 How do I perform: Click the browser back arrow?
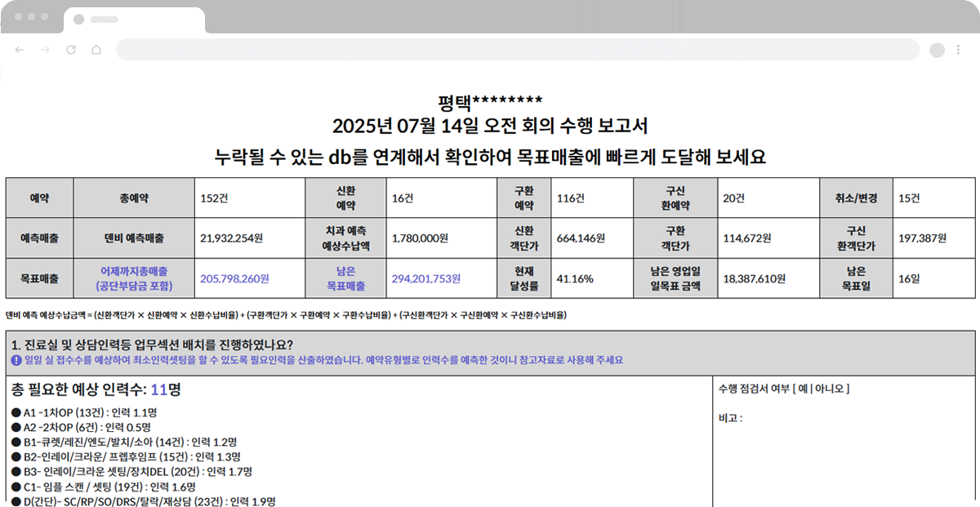[20, 50]
